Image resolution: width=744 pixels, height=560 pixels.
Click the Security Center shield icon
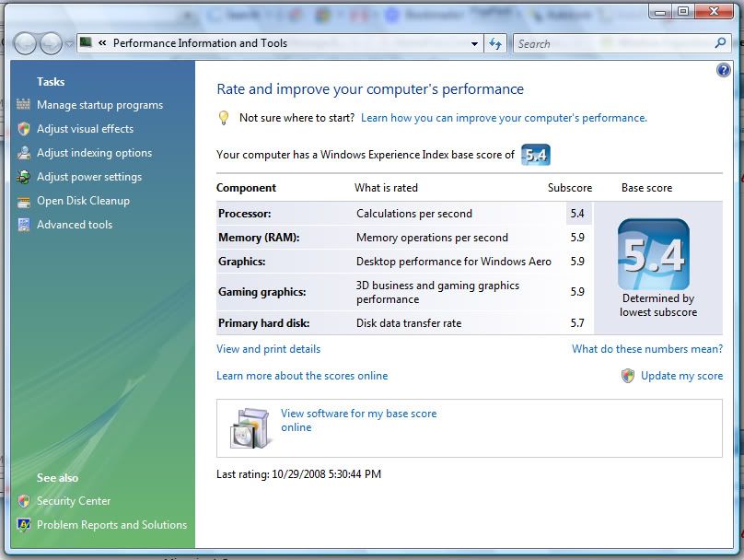click(24, 501)
